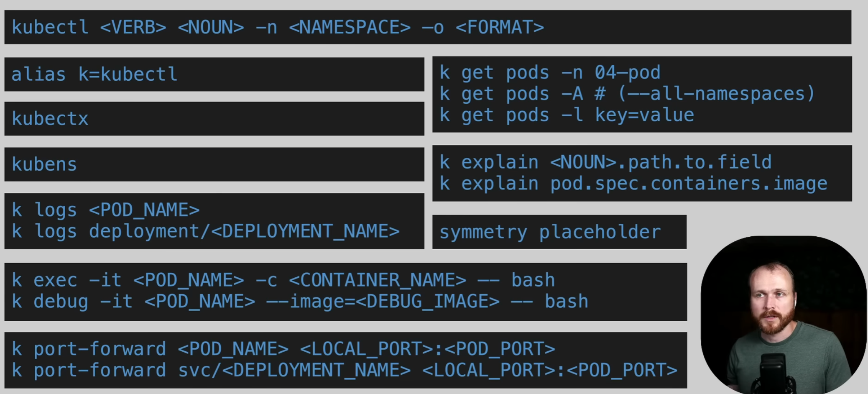Click the 'k logs <POD_NAME>' line
The image size is (868, 394).
(106, 210)
